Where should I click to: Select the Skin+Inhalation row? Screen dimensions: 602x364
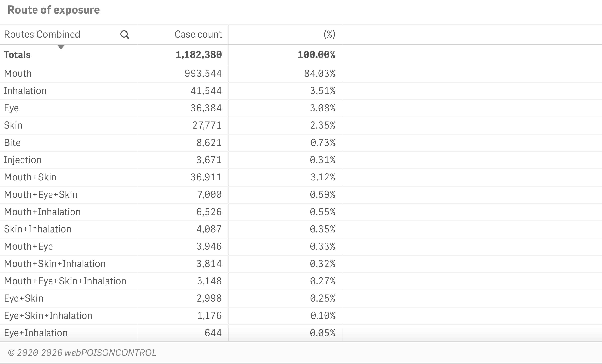[38, 229]
